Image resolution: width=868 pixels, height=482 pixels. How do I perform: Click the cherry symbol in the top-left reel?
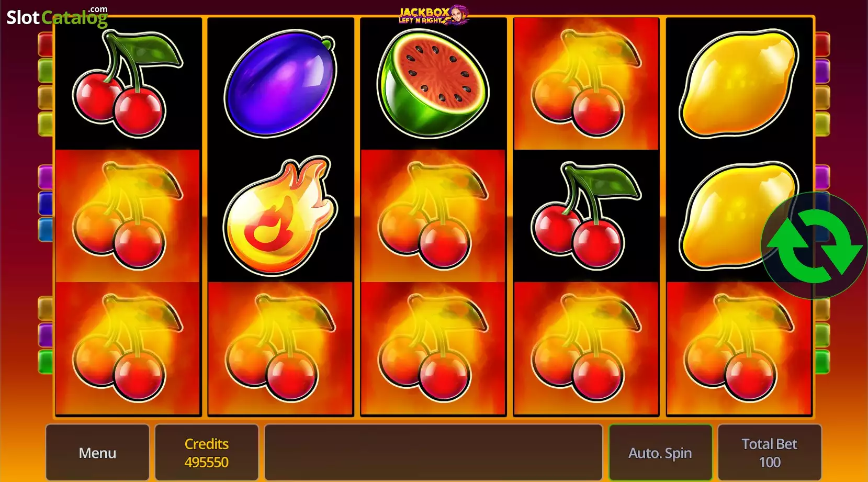coord(128,84)
